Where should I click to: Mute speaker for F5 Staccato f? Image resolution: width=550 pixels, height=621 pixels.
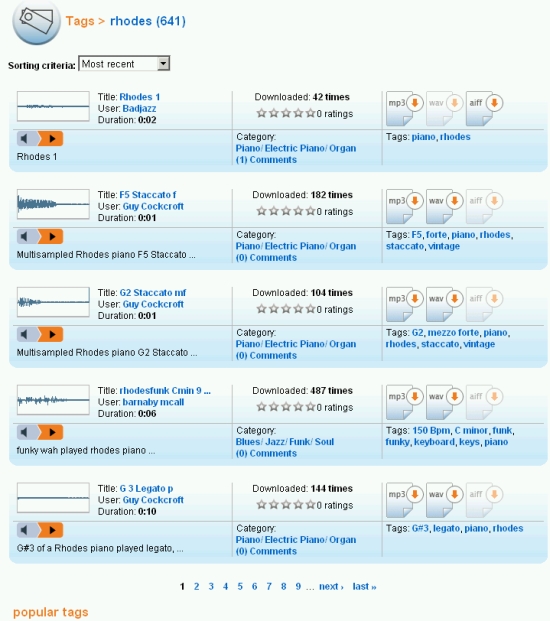point(27,236)
